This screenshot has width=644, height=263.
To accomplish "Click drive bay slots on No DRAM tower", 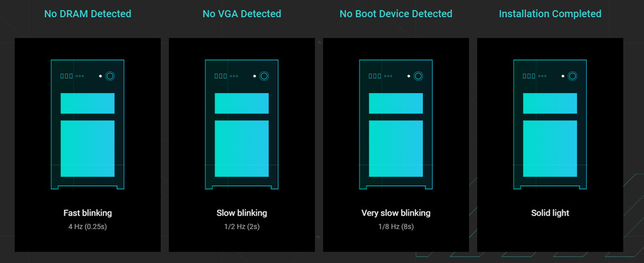I will tap(67, 76).
